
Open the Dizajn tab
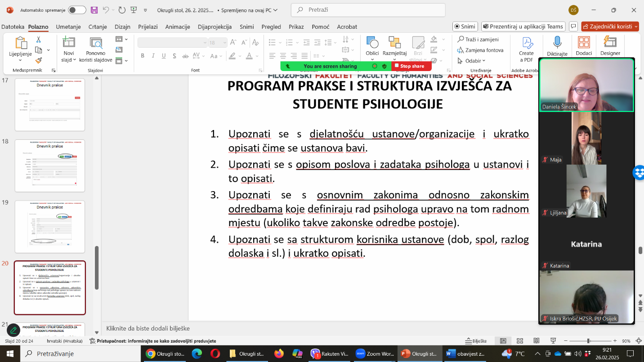[x=122, y=27]
